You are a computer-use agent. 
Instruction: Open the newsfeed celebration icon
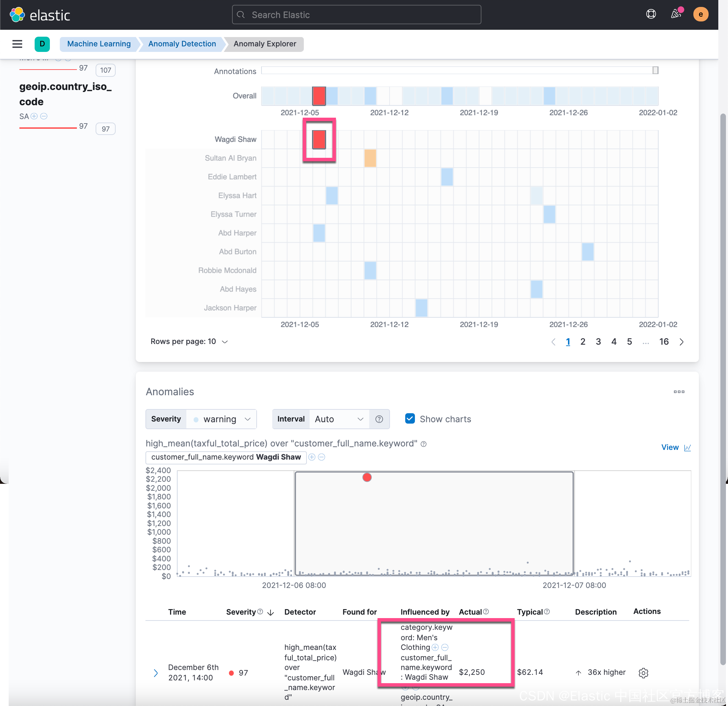pyautogui.click(x=676, y=14)
